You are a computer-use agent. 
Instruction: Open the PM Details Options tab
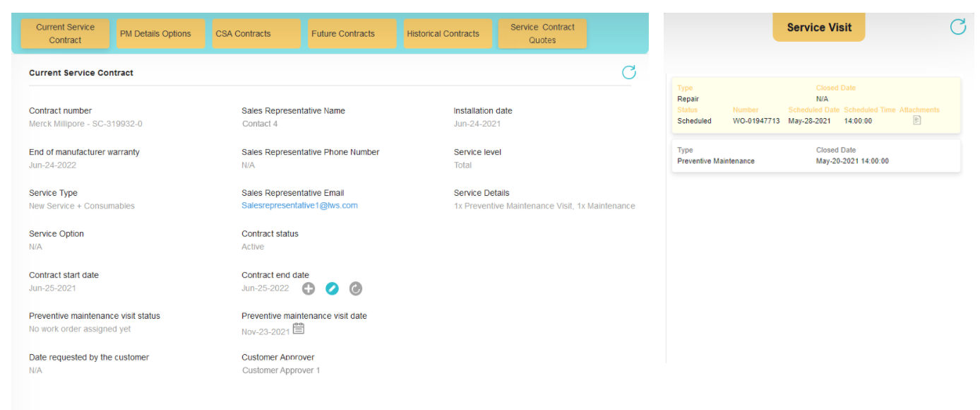(x=155, y=33)
